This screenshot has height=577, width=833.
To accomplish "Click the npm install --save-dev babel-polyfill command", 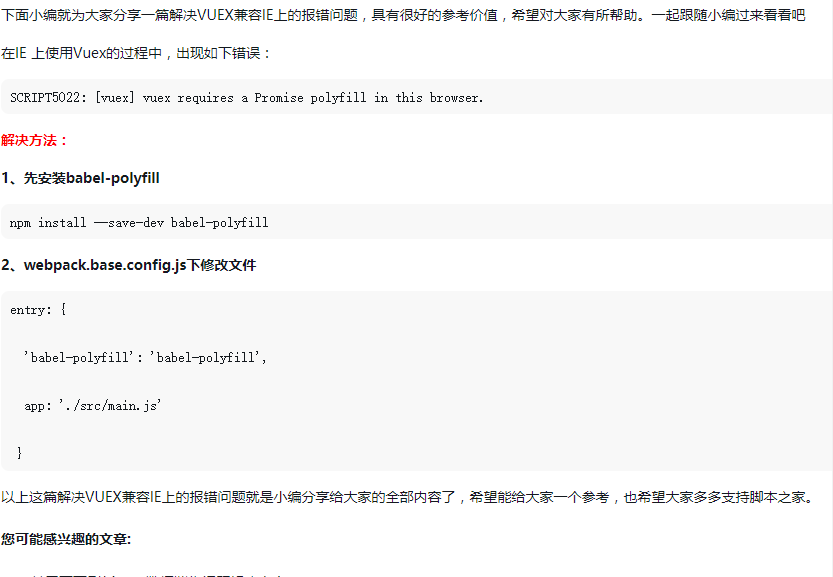I will point(139,223).
